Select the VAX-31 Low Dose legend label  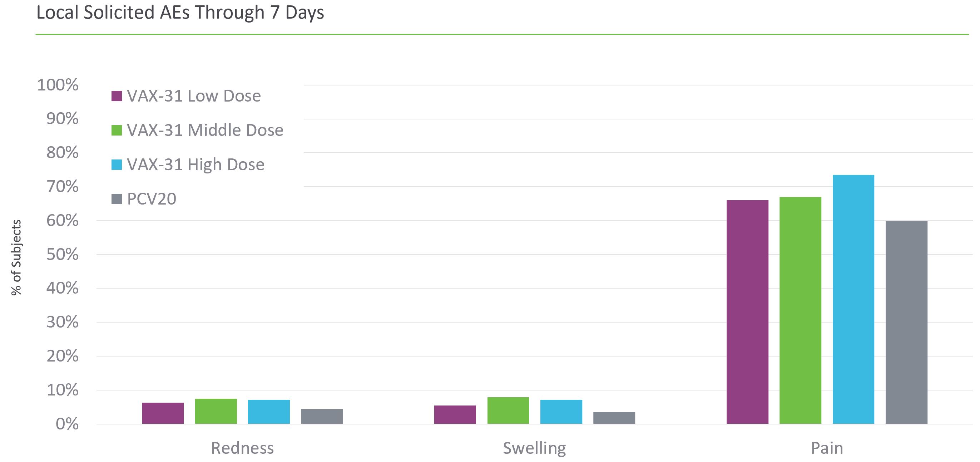[x=194, y=96]
